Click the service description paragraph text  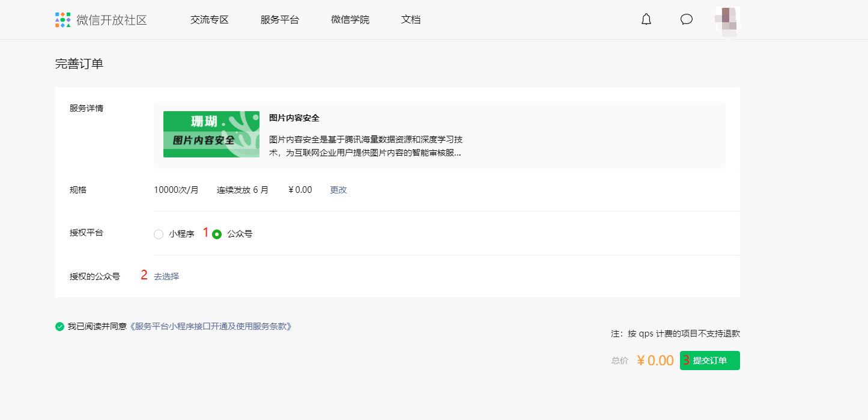[366, 146]
